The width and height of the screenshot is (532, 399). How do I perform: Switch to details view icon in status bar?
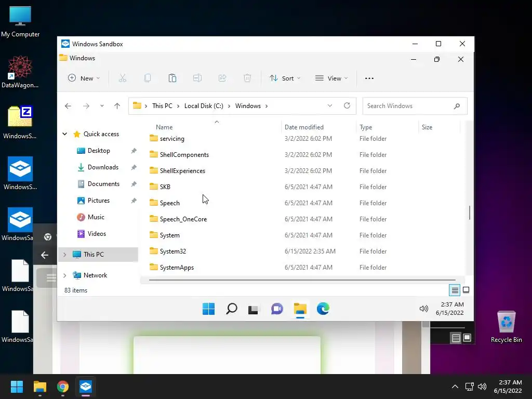[x=455, y=290]
